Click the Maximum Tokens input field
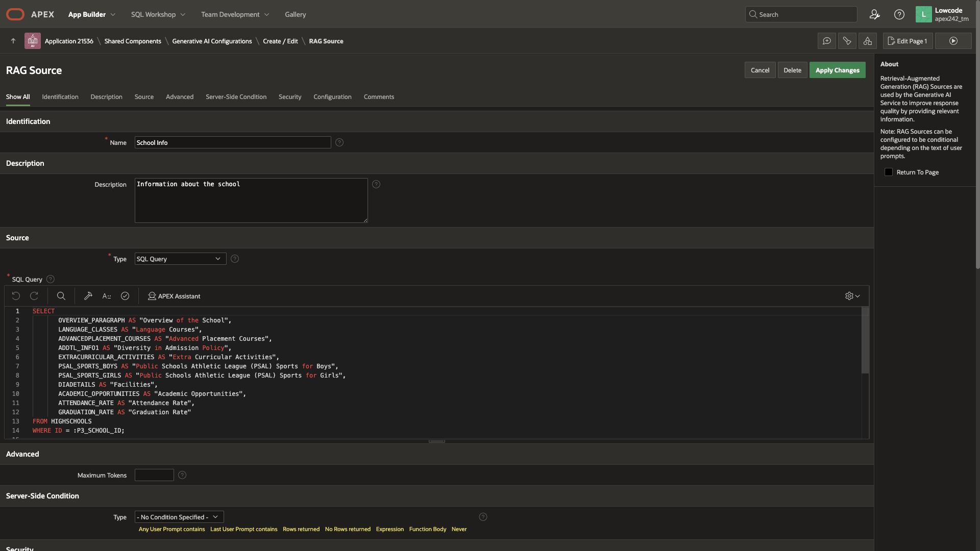Screen dimensions: 980x551 tap(154, 475)
